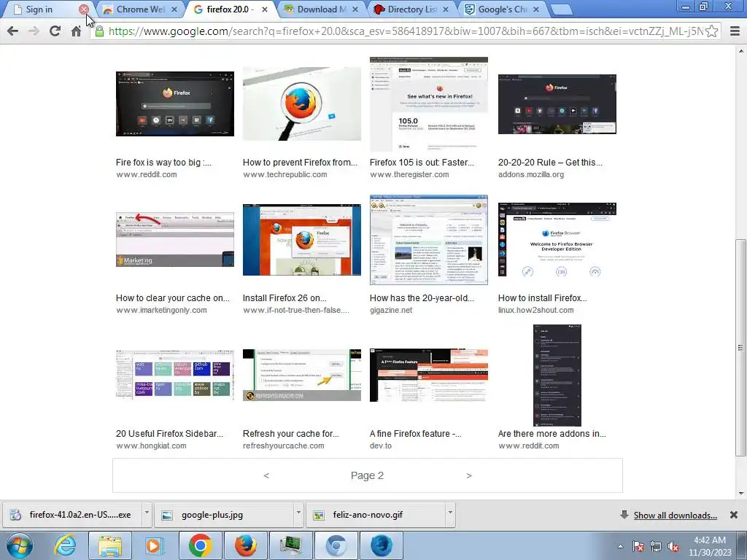Screen dimensions: 747x560
Task: Click '20-20-20 Rule – Get this...' link
Action: click(x=550, y=163)
